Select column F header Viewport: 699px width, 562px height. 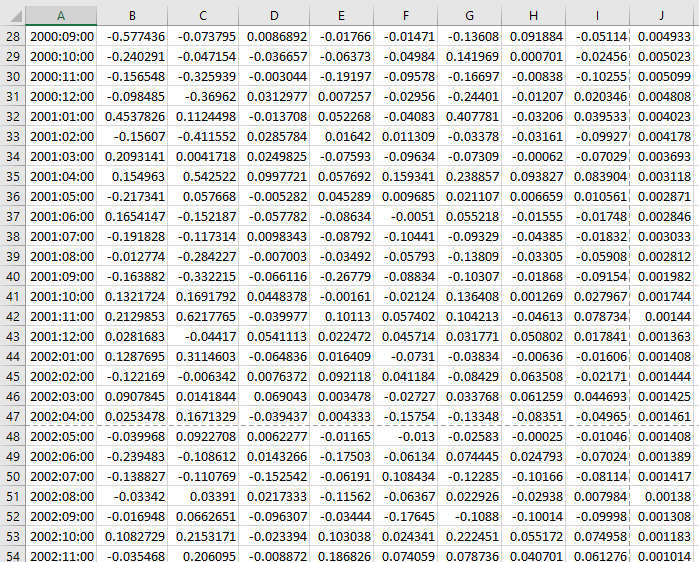[405, 16]
